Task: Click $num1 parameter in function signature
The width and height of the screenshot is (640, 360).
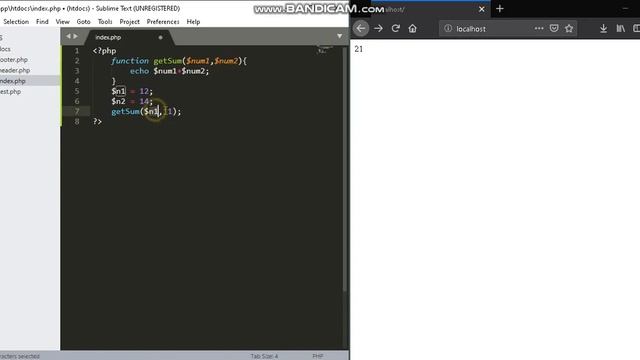Action: coord(198,61)
